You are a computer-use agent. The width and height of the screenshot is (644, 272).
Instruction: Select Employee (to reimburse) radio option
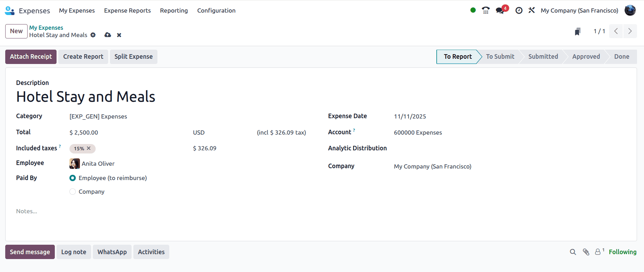point(73,178)
